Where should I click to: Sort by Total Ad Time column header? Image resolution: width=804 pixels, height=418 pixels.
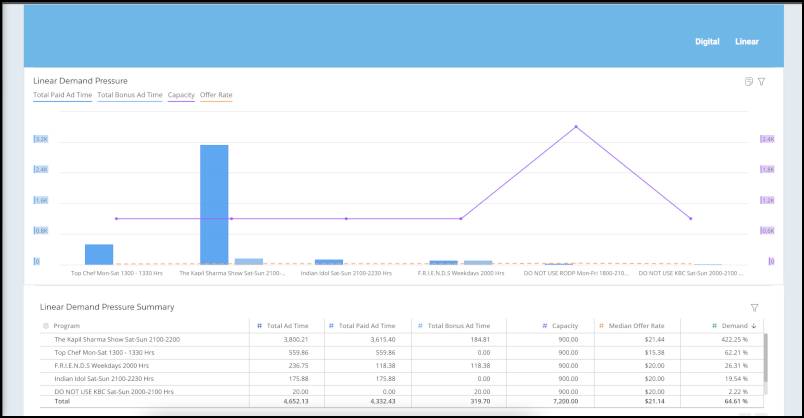[x=287, y=326]
